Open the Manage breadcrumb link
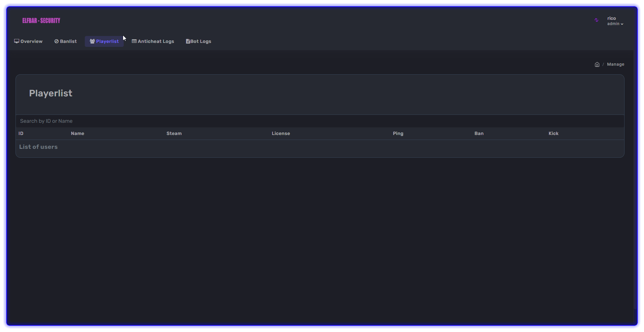Viewport: 644px width, 332px height. click(x=616, y=64)
